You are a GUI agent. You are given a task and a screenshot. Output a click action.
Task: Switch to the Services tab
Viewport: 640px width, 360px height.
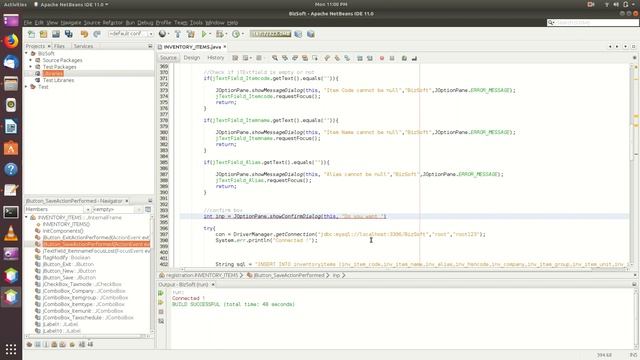point(83,46)
